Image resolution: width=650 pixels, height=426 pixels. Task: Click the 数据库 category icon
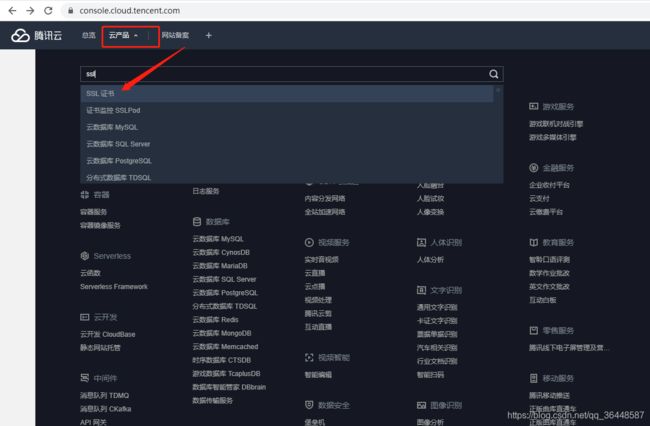(197, 222)
